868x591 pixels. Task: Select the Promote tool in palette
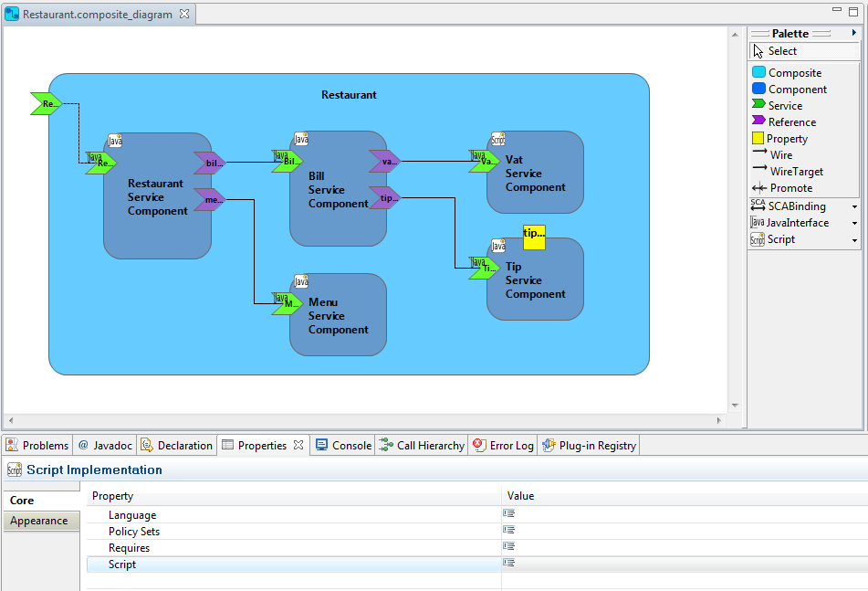tap(782, 188)
